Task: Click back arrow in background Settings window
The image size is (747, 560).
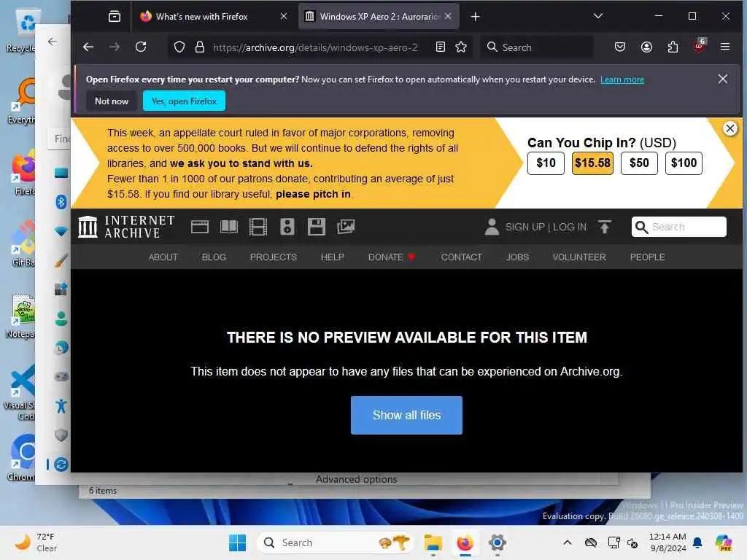Action: pos(53,42)
